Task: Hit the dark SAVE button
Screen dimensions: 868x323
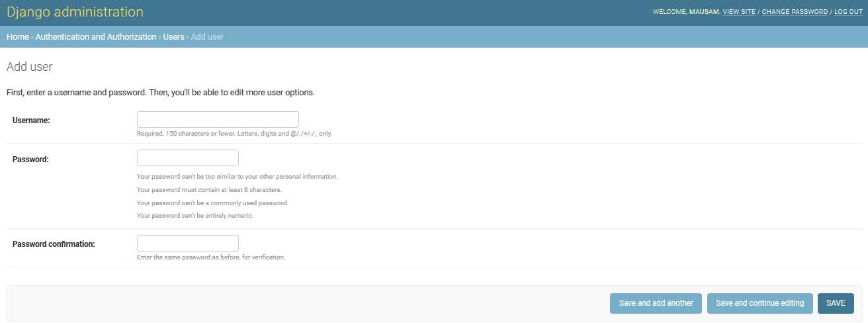Action: pos(836,303)
